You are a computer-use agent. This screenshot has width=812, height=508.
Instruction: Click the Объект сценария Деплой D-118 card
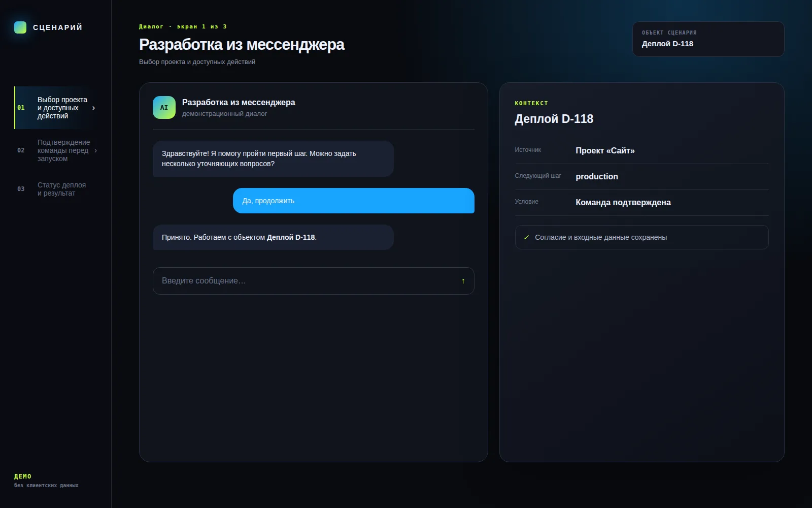click(708, 39)
